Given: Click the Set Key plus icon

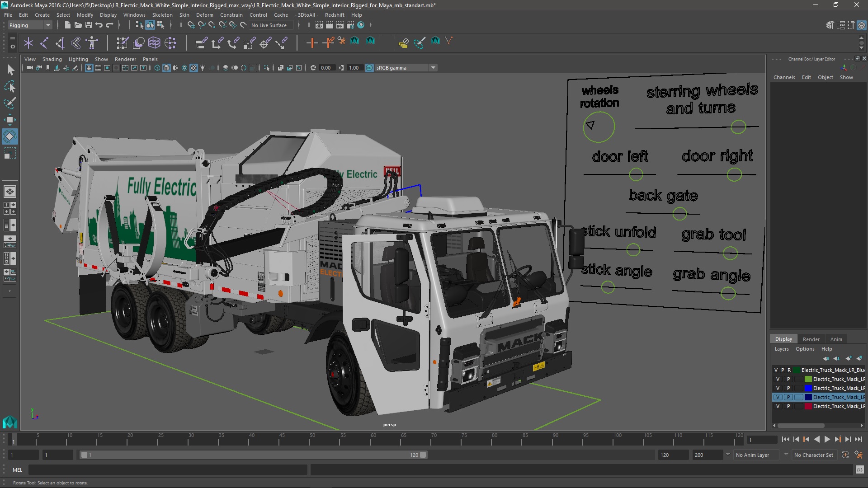Looking at the screenshot, I should click(x=312, y=43).
